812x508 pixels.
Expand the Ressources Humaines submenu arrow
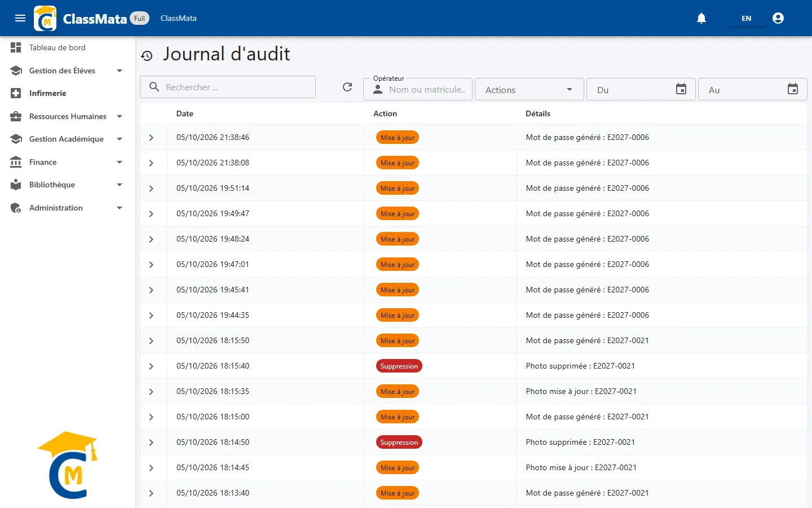click(120, 116)
